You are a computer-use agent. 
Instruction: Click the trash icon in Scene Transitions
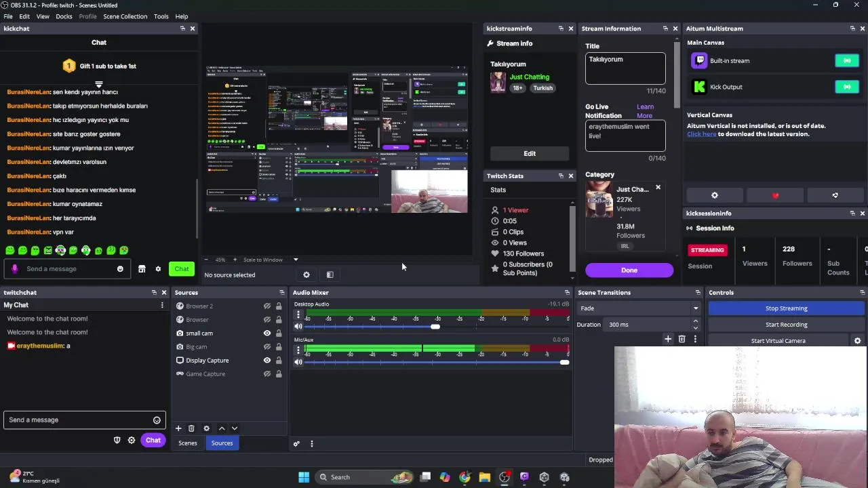tap(682, 339)
